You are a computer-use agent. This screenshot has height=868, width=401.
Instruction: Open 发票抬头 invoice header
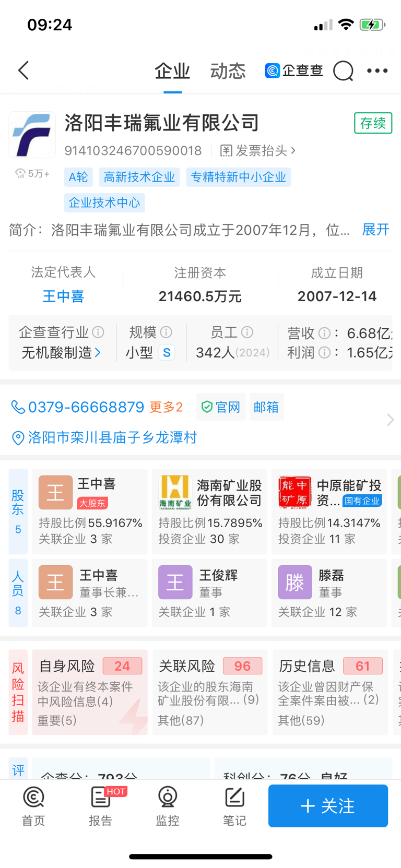pos(258,151)
